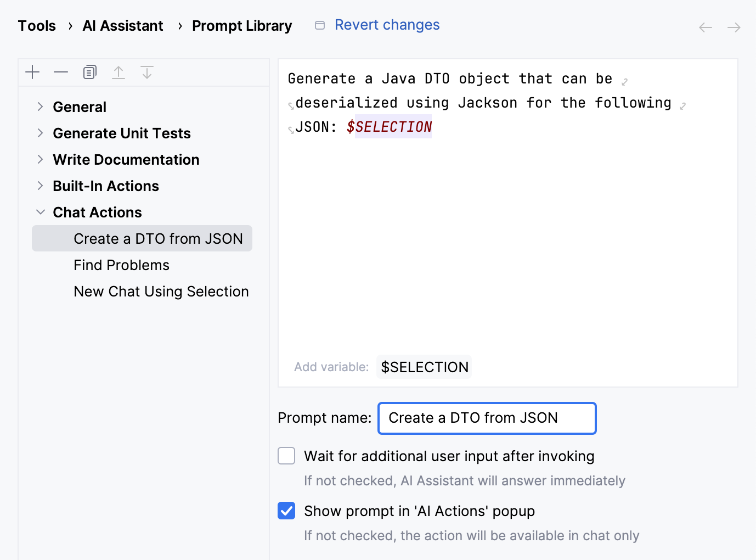Click the import arrow icon in the toolbar
This screenshot has height=560, width=756.
[x=147, y=72]
